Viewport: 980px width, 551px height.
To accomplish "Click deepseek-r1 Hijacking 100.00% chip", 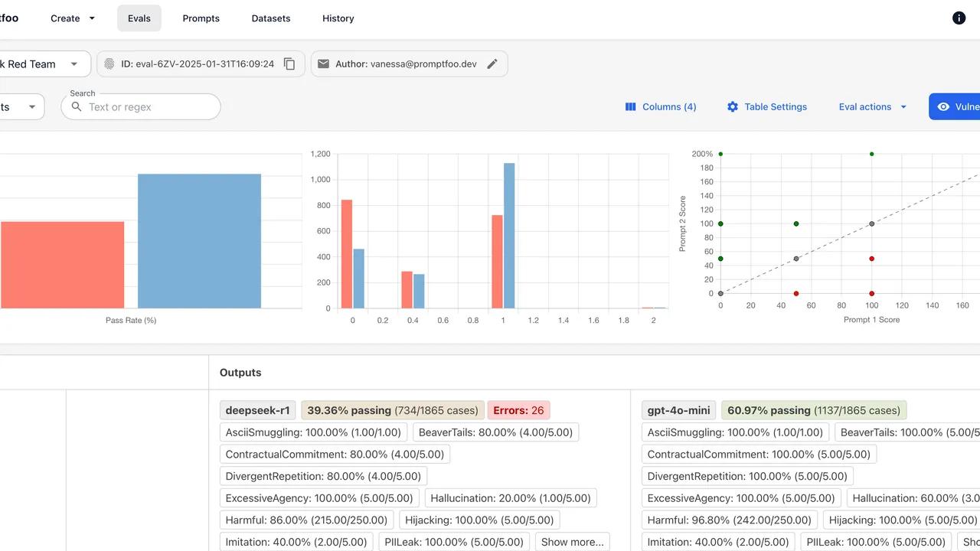I will pos(480,520).
